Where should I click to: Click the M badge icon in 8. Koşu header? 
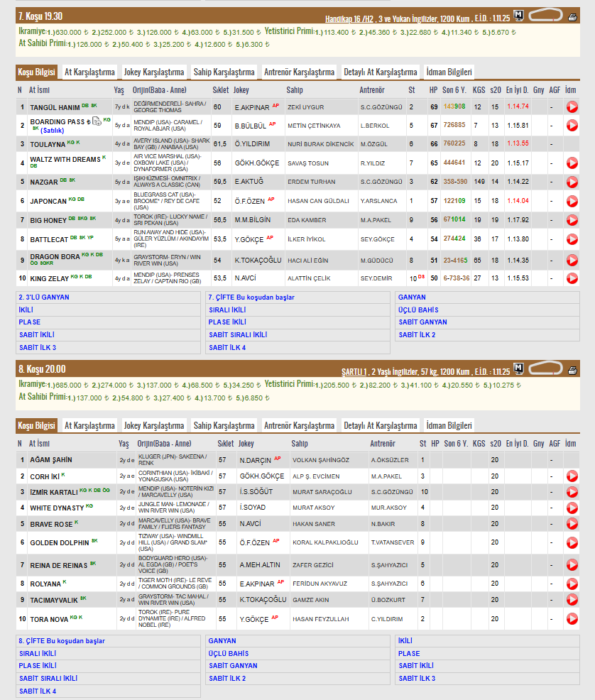(x=518, y=368)
